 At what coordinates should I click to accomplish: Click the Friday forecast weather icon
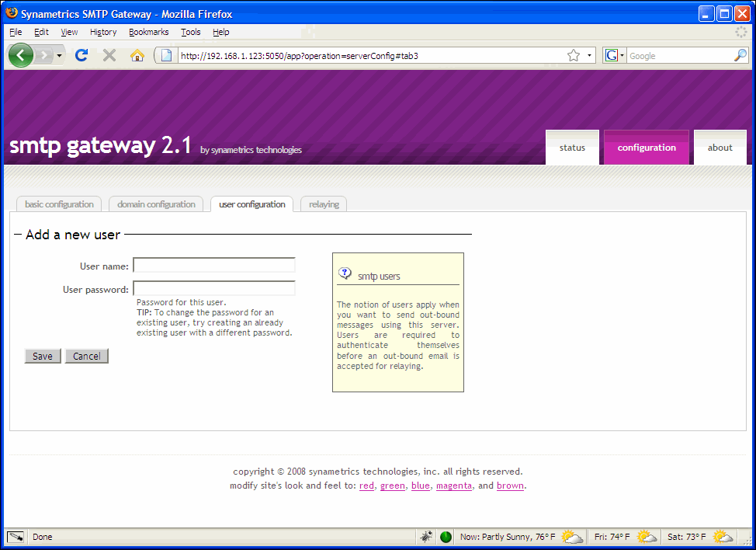coord(647,537)
